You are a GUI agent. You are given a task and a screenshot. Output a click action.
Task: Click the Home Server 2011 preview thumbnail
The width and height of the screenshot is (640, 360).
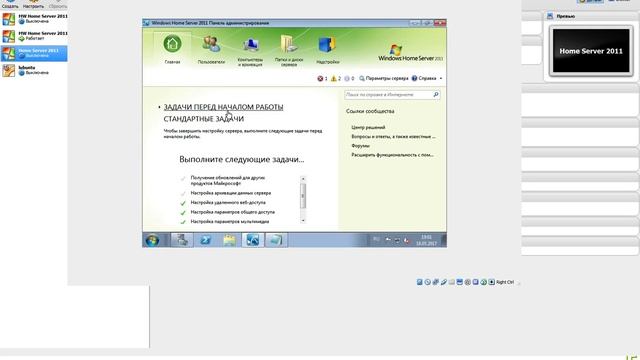(591, 51)
